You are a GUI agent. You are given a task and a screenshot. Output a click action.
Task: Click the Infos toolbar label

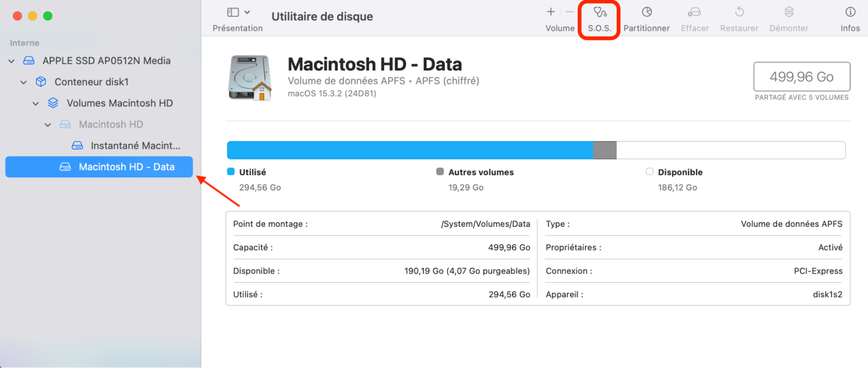pyautogui.click(x=850, y=28)
